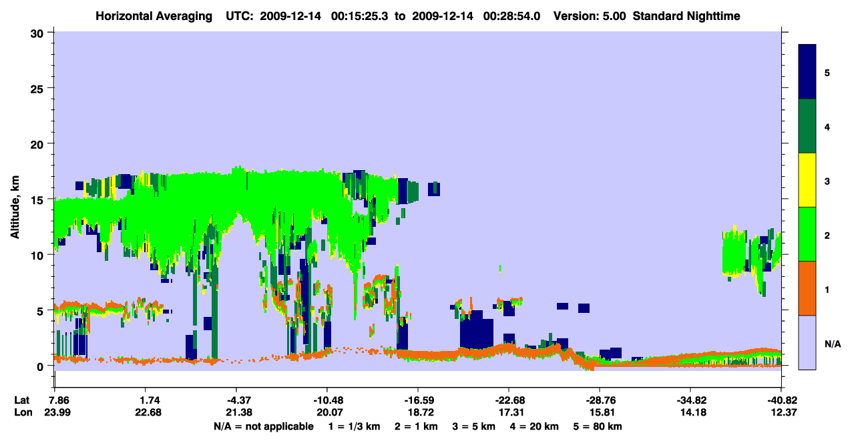Click the dark green colorbar segment labeled 4
The height and width of the screenshot is (445, 868).
tap(807, 126)
